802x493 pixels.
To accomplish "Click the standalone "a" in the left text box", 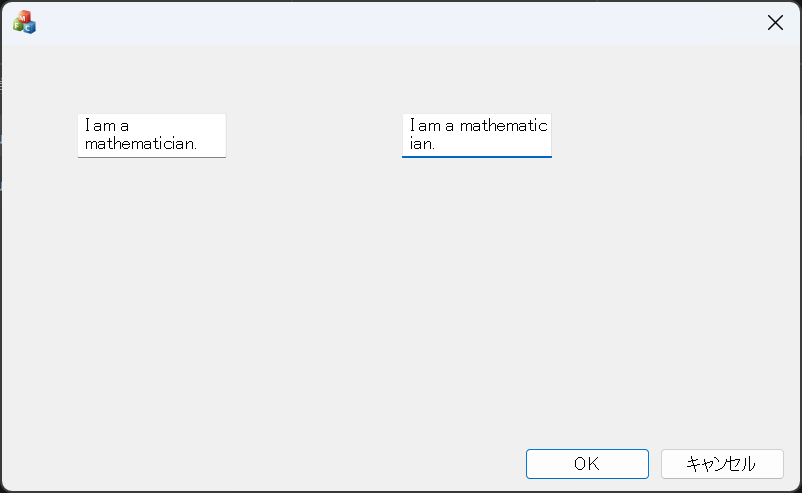I will [x=125, y=126].
